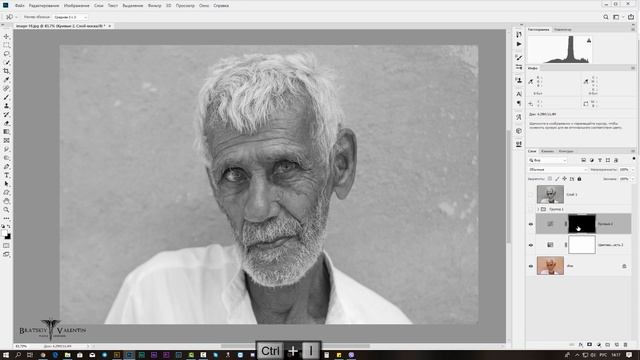
Task: Open the Layers panel flyout menu
Action: [x=633, y=151]
